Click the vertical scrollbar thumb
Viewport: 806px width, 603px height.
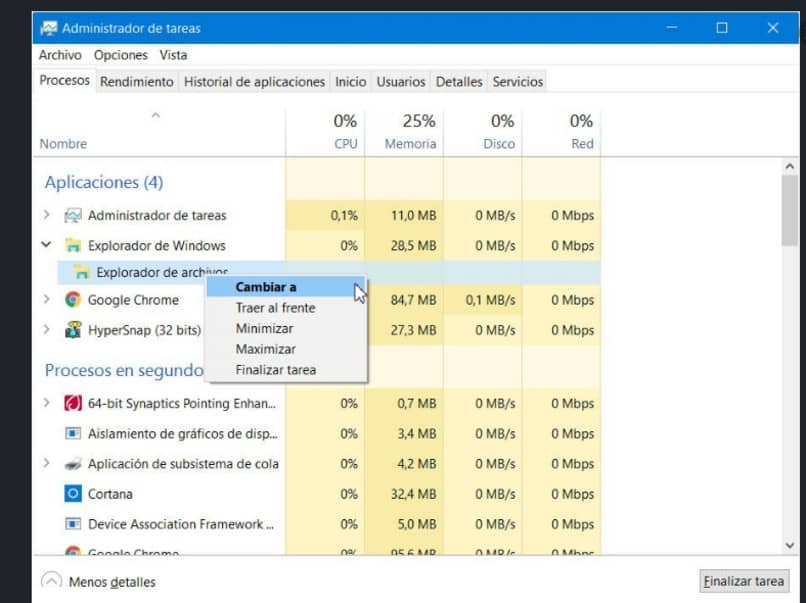(x=790, y=211)
